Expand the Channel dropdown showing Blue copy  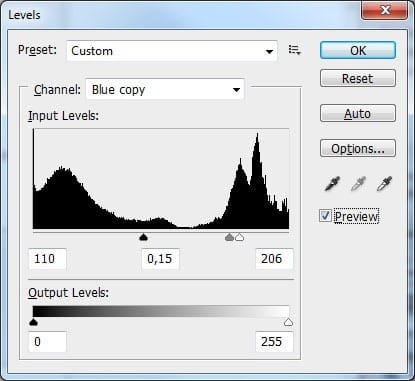165,89
